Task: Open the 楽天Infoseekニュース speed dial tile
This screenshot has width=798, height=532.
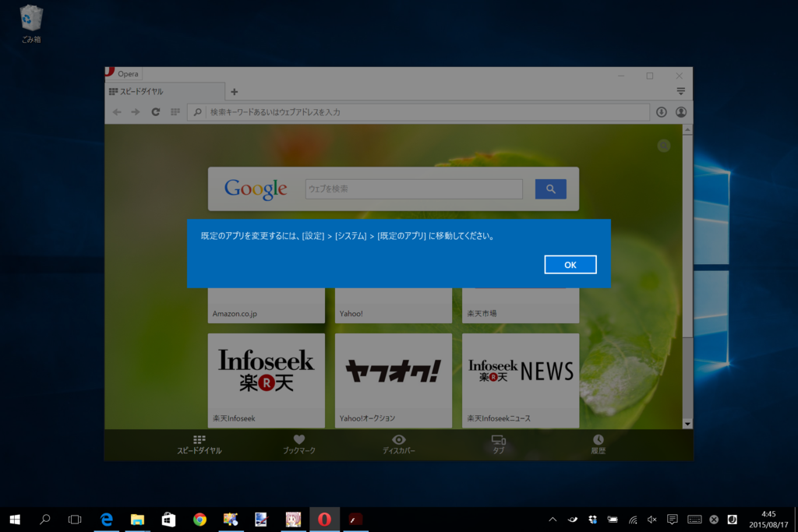Action: tap(521, 380)
